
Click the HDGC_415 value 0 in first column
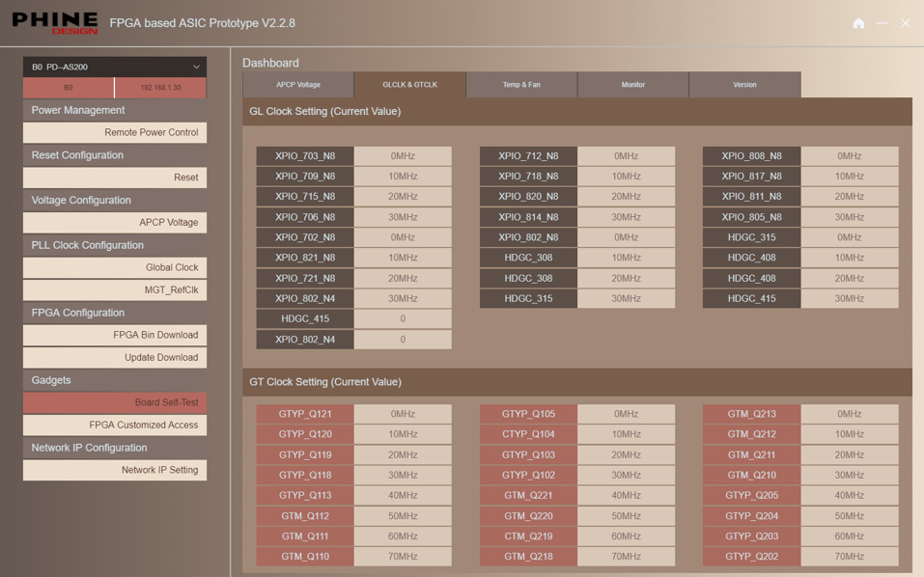(x=403, y=319)
